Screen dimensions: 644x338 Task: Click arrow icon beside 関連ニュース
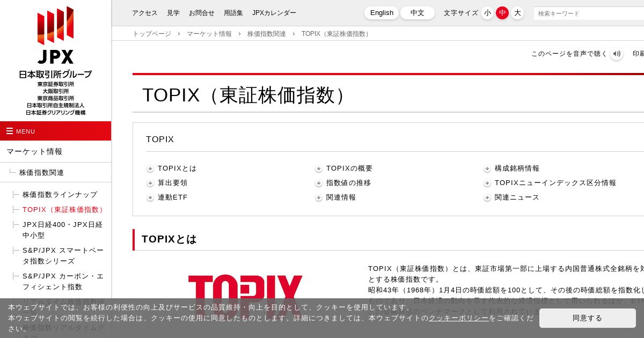(x=487, y=197)
